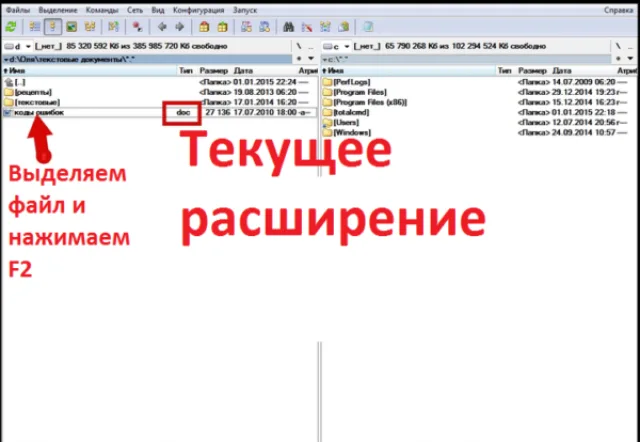
Task: Show the directory Tree view icon
Action: click(90, 27)
